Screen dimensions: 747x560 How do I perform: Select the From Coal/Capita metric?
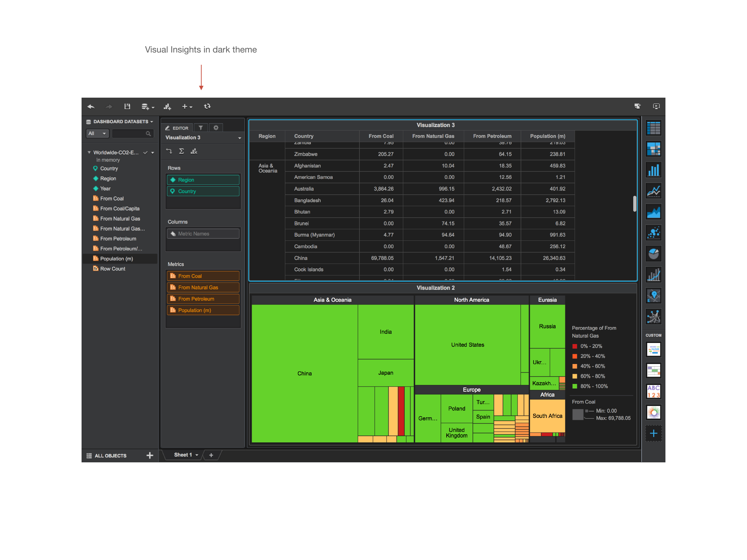120,209
